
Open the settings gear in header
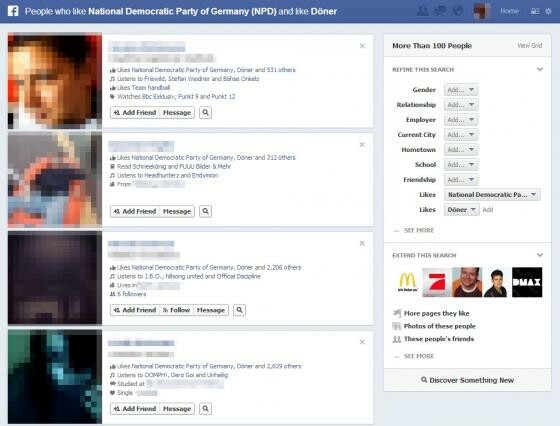548,11
